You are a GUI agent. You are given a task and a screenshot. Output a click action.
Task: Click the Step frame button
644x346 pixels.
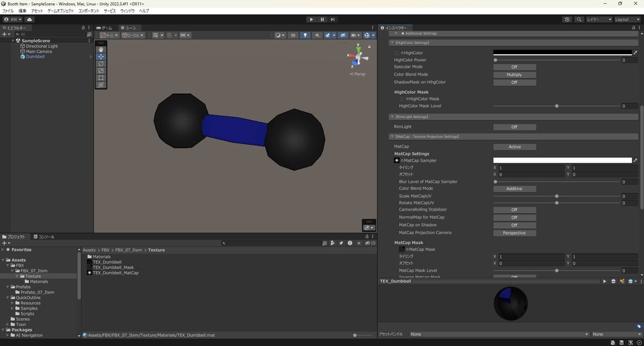[x=333, y=20]
